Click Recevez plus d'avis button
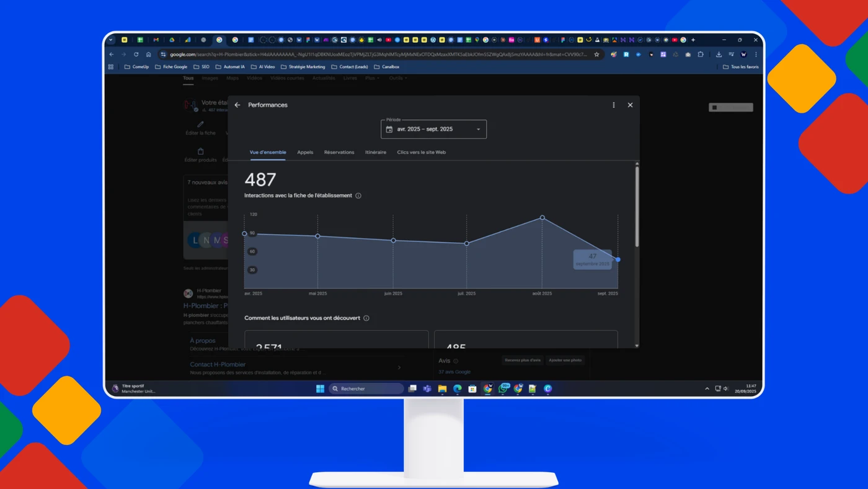This screenshot has width=868, height=489. pyautogui.click(x=523, y=361)
